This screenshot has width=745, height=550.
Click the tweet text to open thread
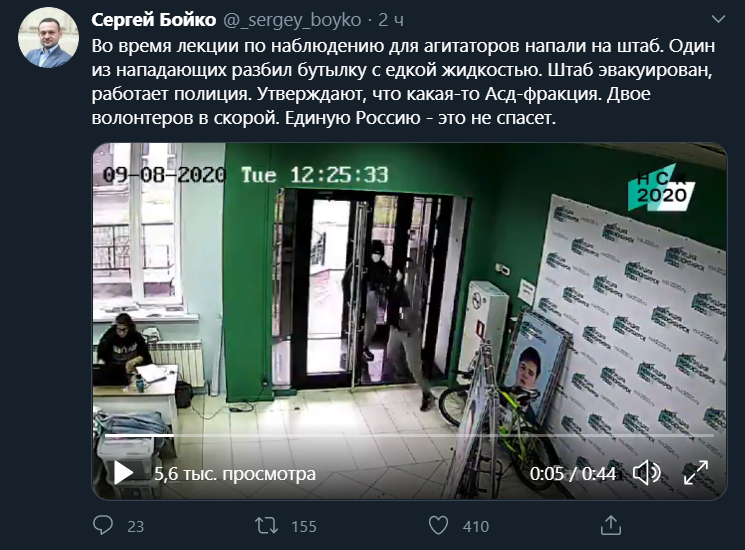[403, 82]
